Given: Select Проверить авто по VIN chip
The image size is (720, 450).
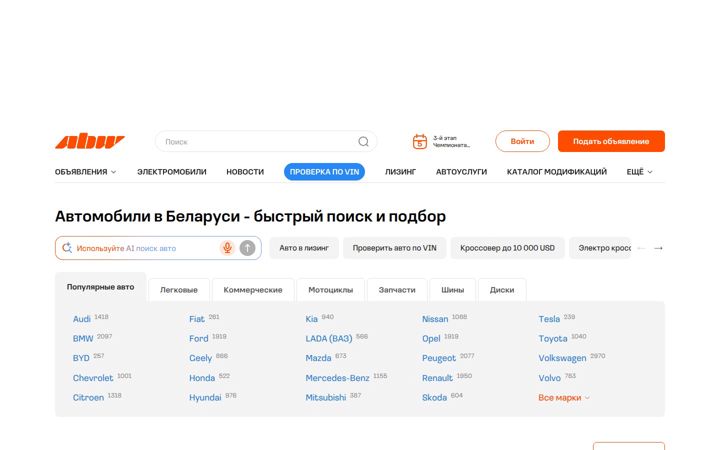Looking at the screenshot, I should (x=394, y=248).
